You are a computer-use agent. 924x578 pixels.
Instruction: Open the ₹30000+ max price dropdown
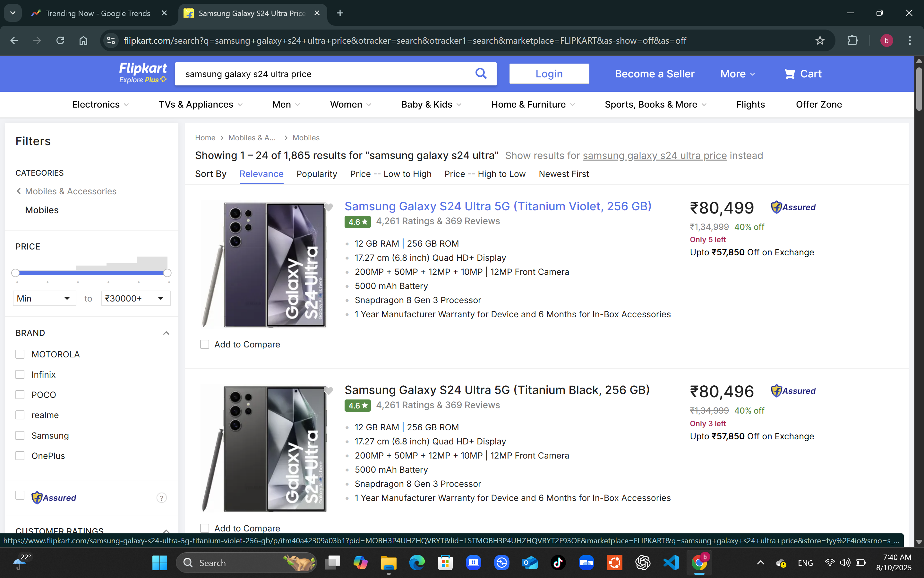135,298
